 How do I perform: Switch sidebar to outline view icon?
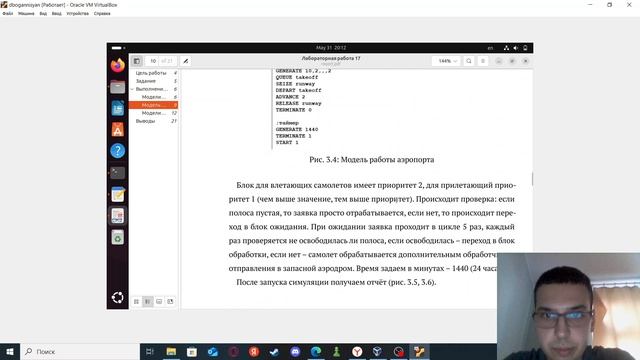(148, 301)
